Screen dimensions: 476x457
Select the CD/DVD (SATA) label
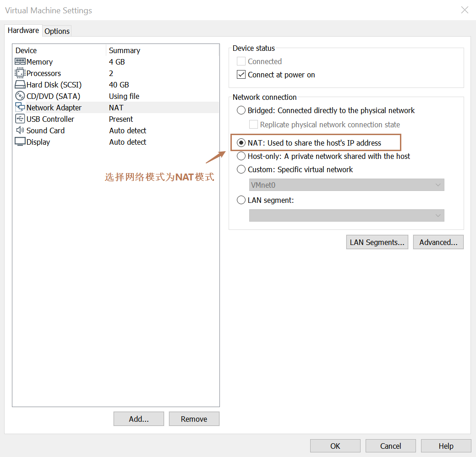point(53,96)
